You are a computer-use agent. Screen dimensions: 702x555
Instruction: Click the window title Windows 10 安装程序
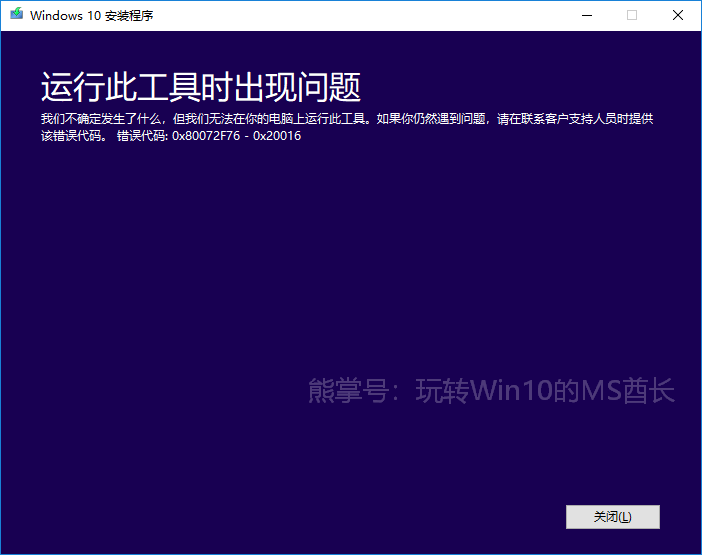click(x=91, y=16)
